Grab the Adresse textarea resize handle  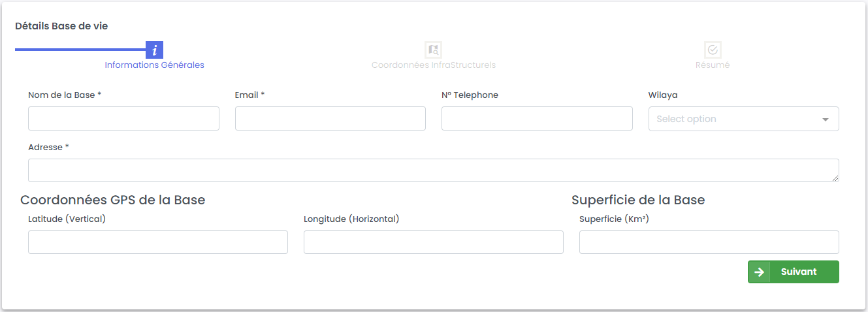(835, 178)
